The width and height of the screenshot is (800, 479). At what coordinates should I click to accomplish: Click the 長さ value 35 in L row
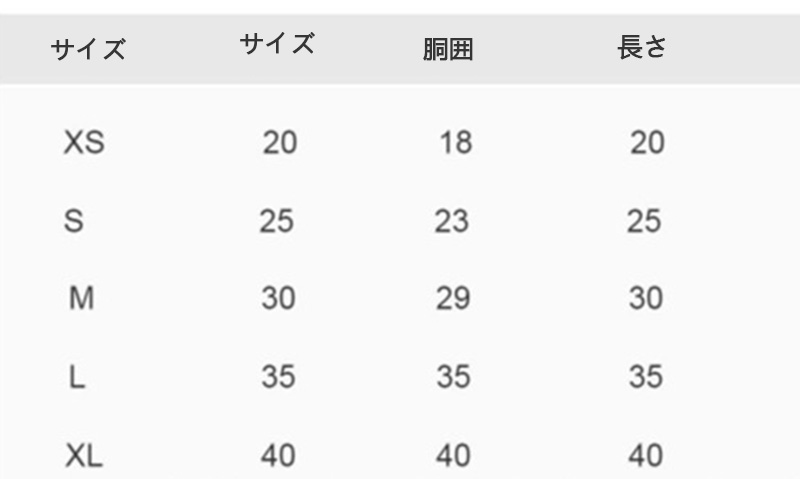[x=646, y=377]
